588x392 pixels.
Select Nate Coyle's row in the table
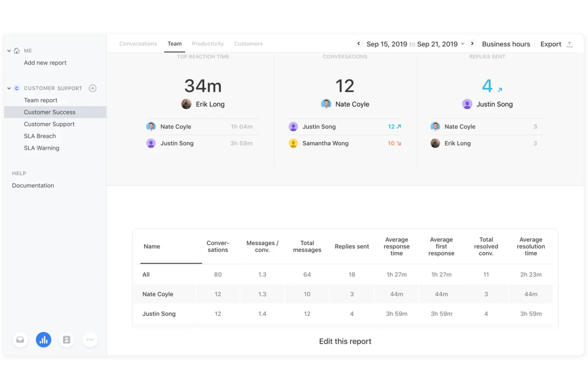pyautogui.click(x=158, y=294)
